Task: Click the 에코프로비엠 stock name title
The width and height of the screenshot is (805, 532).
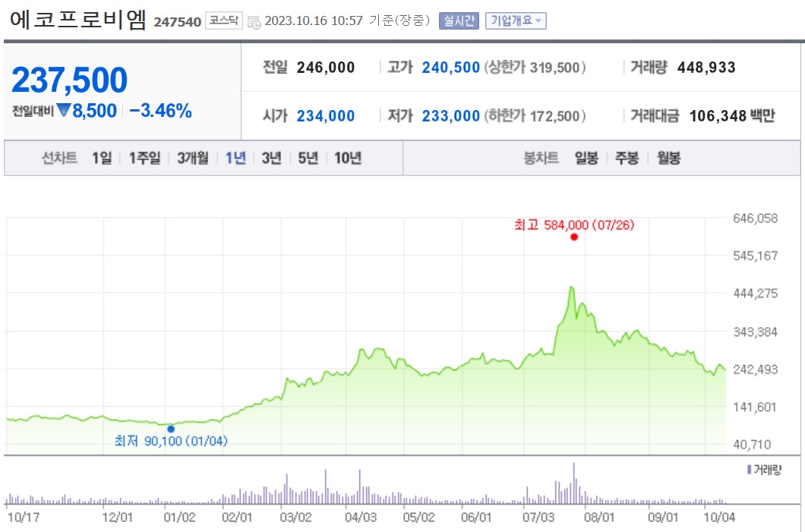Action: coord(78,20)
